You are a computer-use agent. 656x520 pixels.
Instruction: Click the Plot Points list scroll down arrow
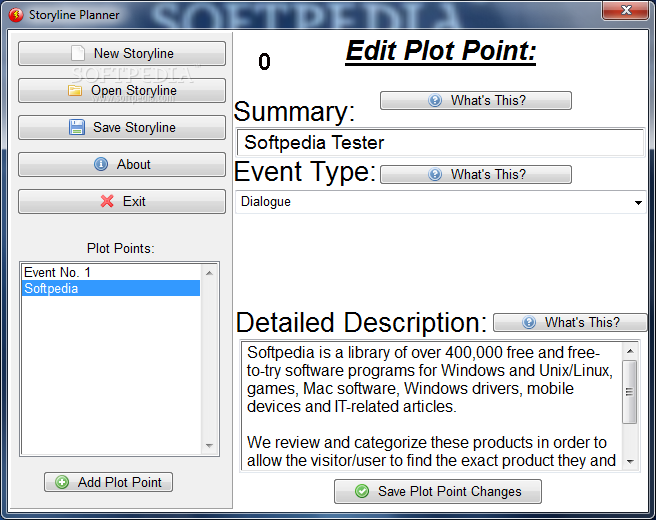(x=210, y=446)
